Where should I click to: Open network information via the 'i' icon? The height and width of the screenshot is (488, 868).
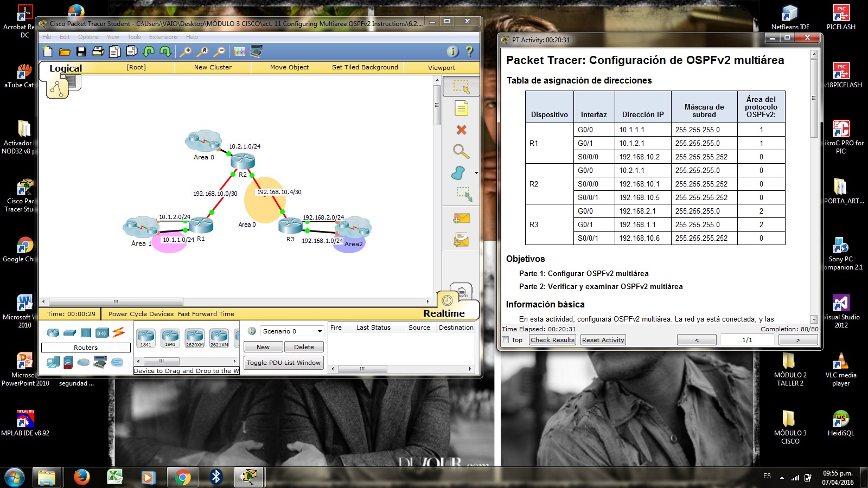pyautogui.click(x=452, y=52)
